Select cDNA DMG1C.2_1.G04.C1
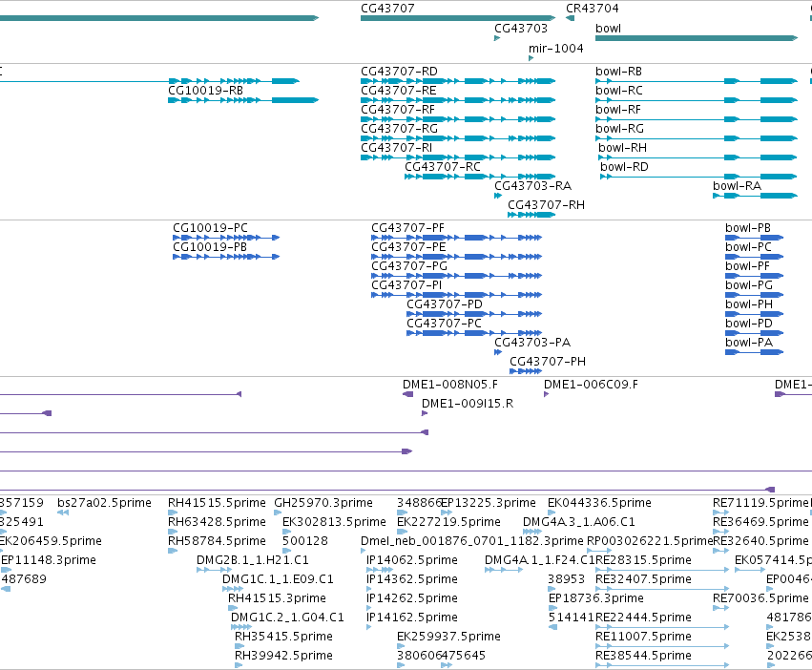The height and width of the screenshot is (670, 812). [x=241, y=627]
